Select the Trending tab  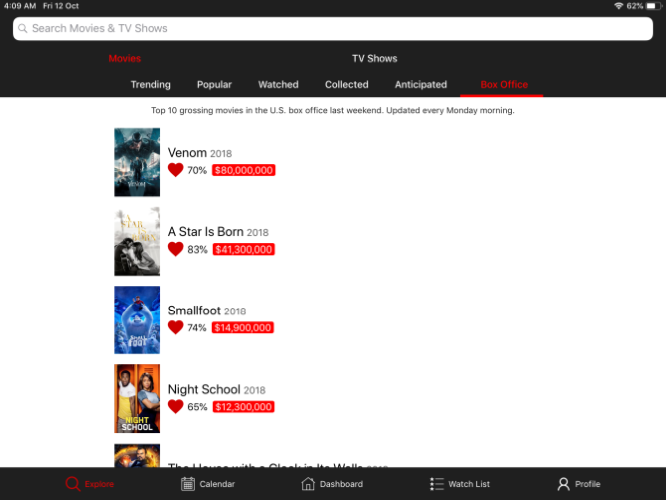pyautogui.click(x=150, y=85)
